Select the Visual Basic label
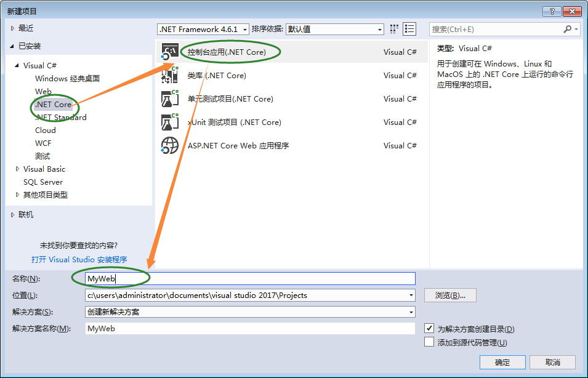Image resolution: width=588 pixels, height=378 pixels. point(44,169)
